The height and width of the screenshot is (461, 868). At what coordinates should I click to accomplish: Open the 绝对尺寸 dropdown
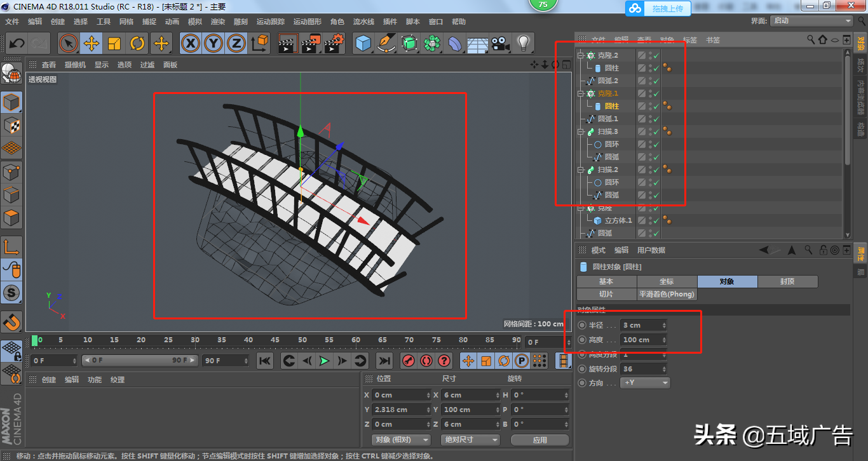pyautogui.click(x=470, y=439)
